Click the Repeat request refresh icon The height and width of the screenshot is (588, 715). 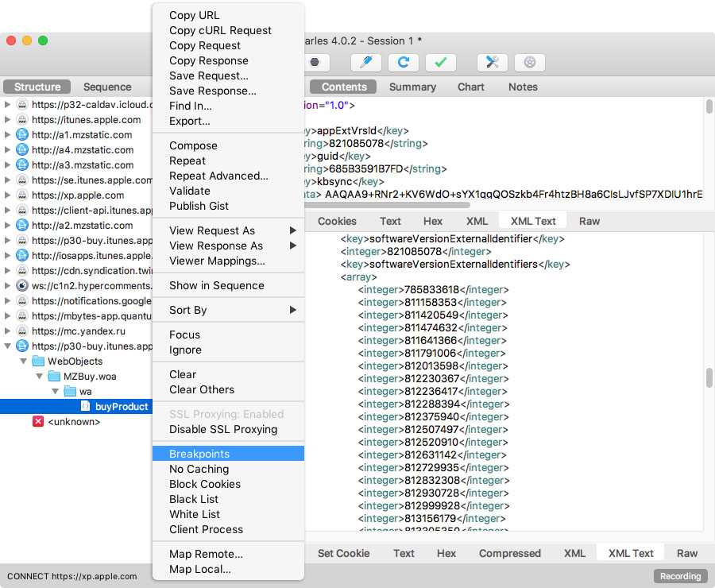pos(404,62)
